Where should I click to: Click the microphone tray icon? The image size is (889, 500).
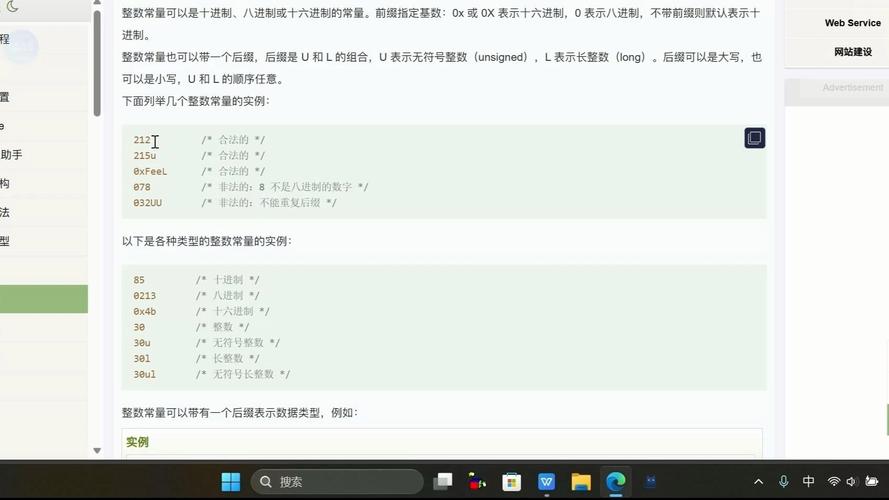pyautogui.click(x=784, y=482)
